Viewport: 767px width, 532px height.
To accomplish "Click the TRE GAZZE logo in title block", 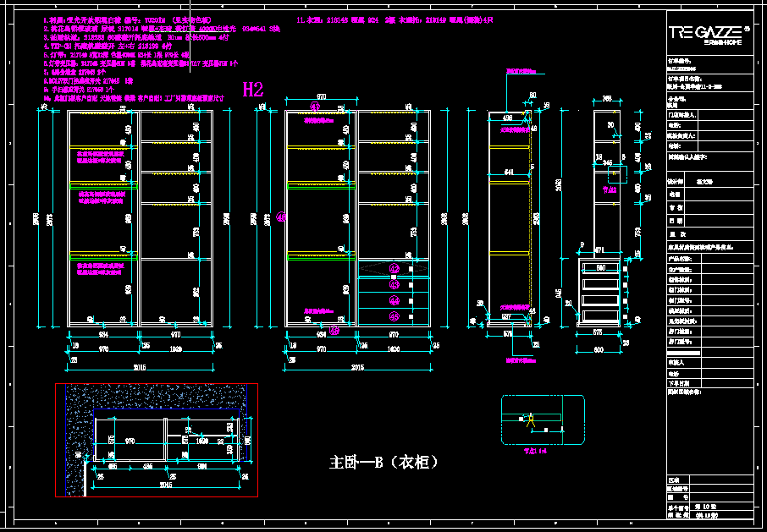I will click(x=709, y=35).
